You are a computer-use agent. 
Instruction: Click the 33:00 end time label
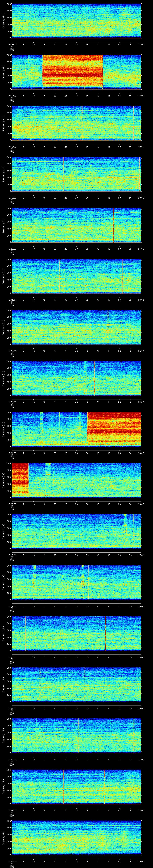[x=141, y=861]
